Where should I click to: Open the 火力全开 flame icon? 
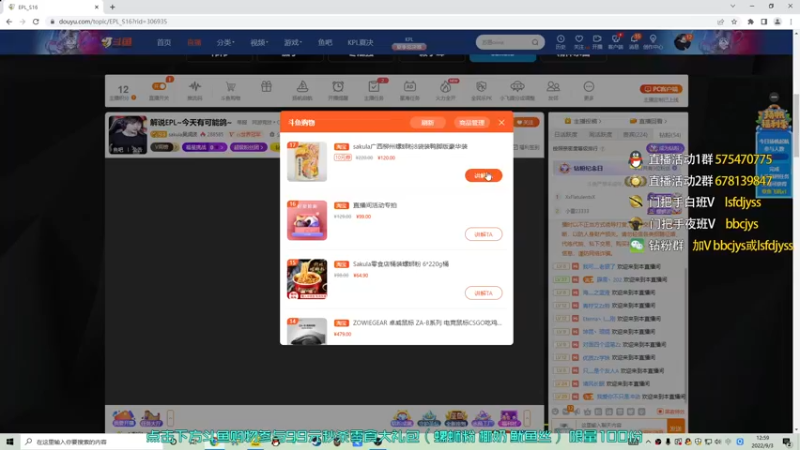(445, 90)
